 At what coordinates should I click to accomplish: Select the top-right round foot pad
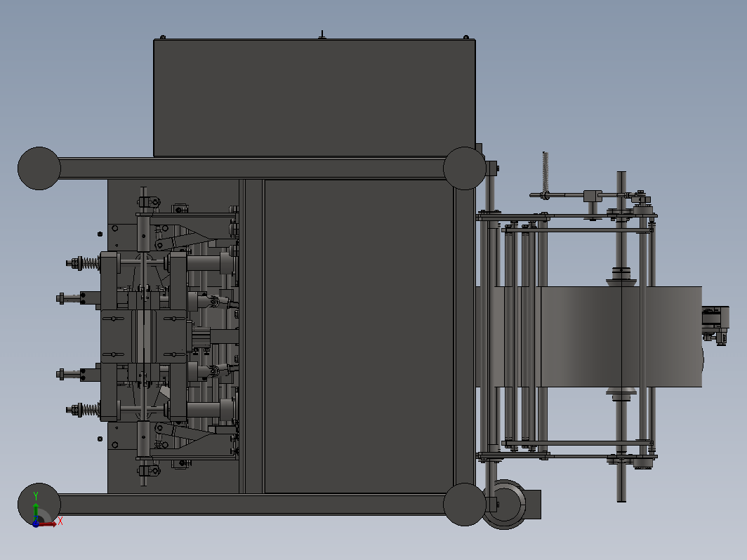(x=465, y=168)
